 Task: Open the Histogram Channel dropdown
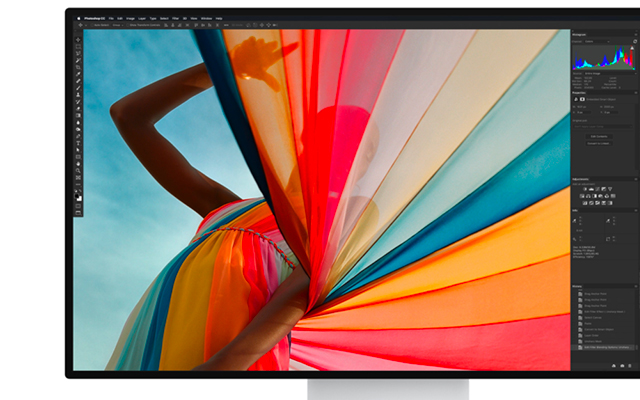tap(598, 42)
